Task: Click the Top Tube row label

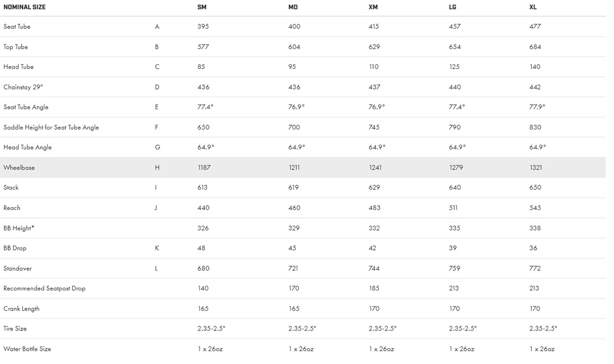Action: click(x=16, y=47)
